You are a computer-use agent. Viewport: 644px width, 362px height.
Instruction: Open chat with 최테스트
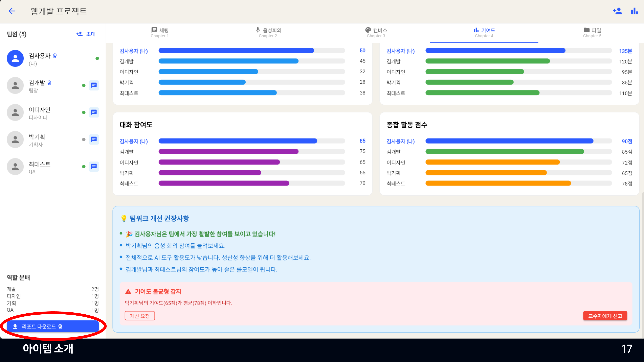[94, 166]
